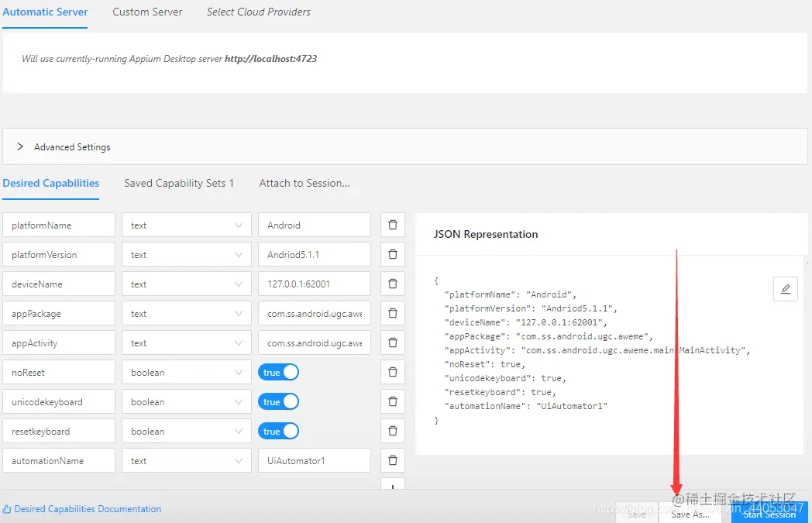Delete the deviceName capability row
This screenshot has width=812, height=523.
pos(393,284)
